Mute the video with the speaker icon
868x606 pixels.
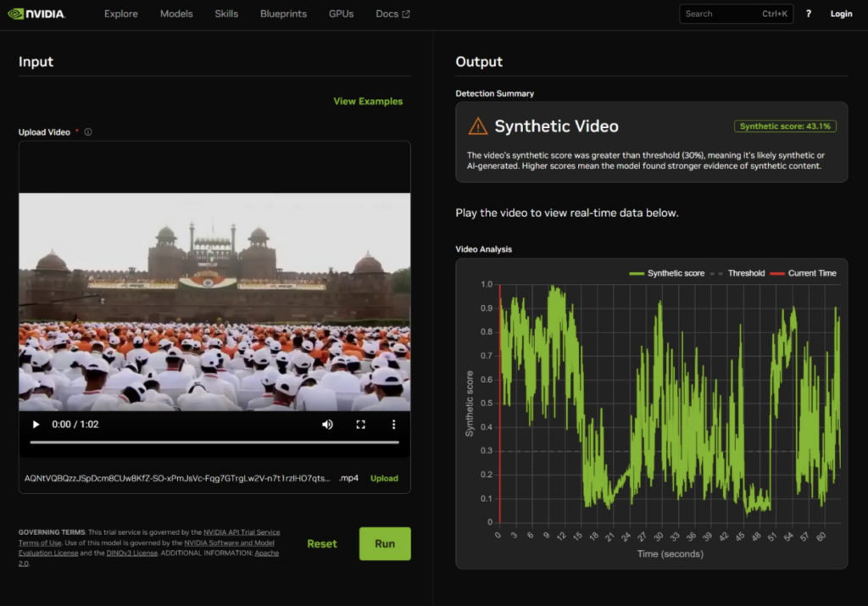(328, 425)
